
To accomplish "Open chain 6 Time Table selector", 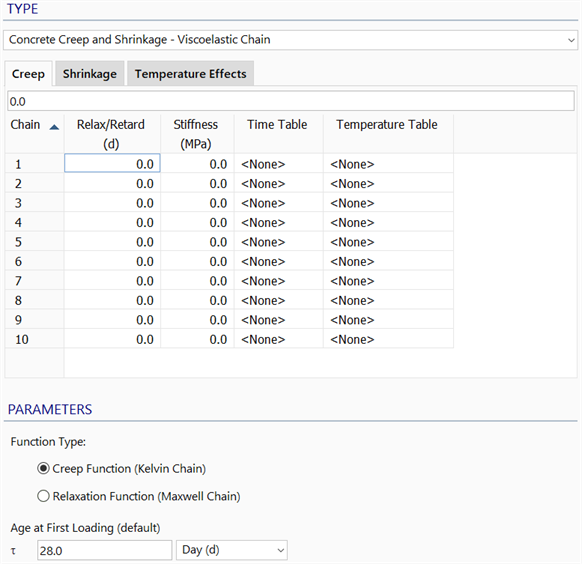I will pos(279,261).
